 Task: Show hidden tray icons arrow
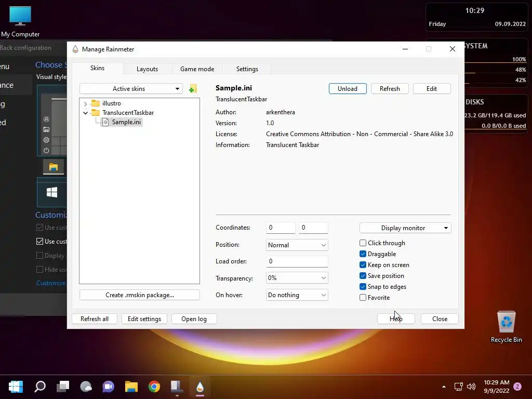(444, 387)
